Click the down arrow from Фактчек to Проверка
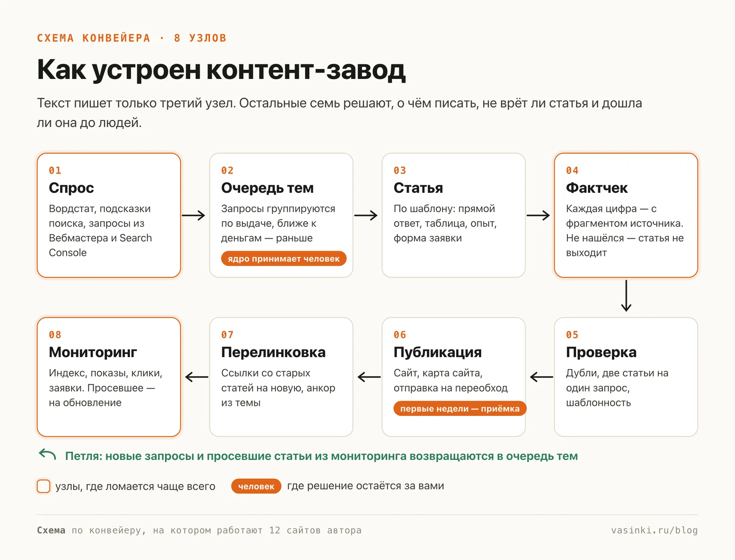The image size is (735, 560). [626, 296]
